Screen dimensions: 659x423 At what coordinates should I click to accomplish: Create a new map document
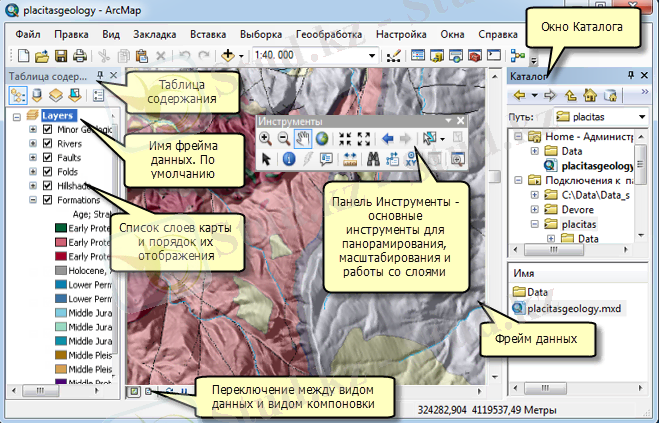[24, 56]
